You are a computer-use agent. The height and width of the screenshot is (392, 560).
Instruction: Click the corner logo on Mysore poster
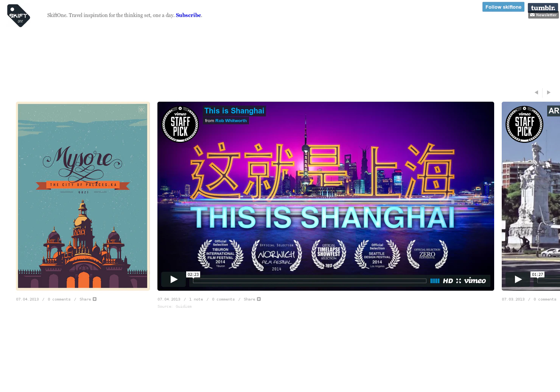coord(142,110)
